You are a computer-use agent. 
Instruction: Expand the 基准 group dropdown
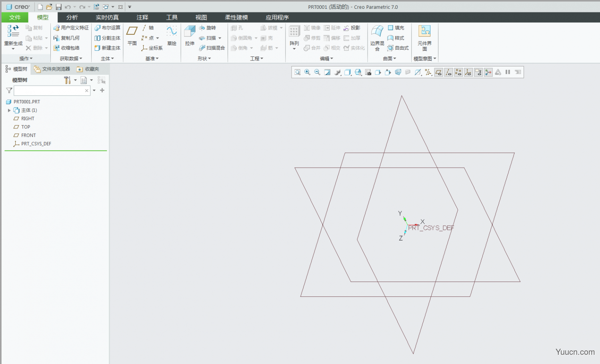tap(152, 58)
